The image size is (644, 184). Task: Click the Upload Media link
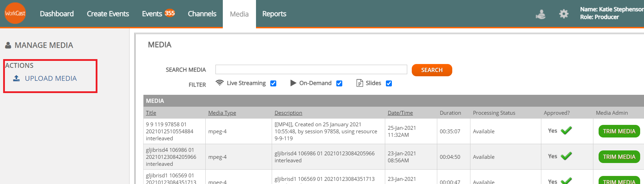click(51, 78)
